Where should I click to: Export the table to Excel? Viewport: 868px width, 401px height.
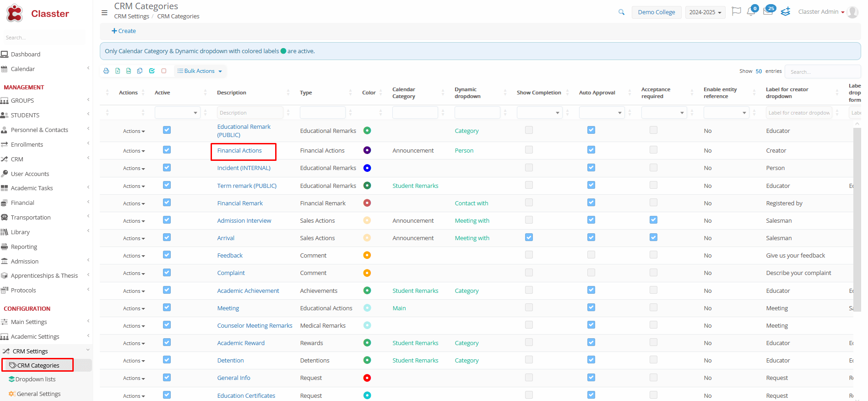click(x=118, y=71)
